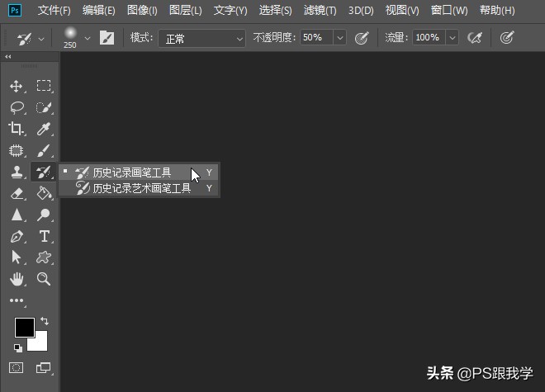Open 选择(S) menu
Viewport: 545px width, 392px height.
pos(275,11)
